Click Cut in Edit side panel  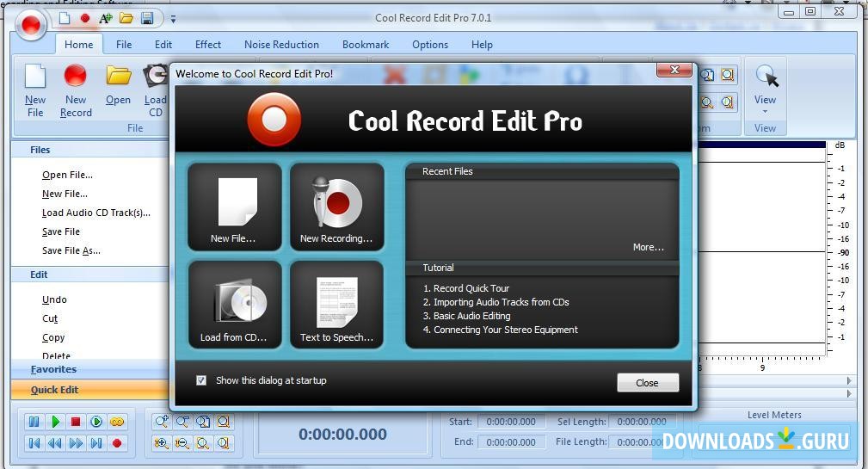point(50,318)
